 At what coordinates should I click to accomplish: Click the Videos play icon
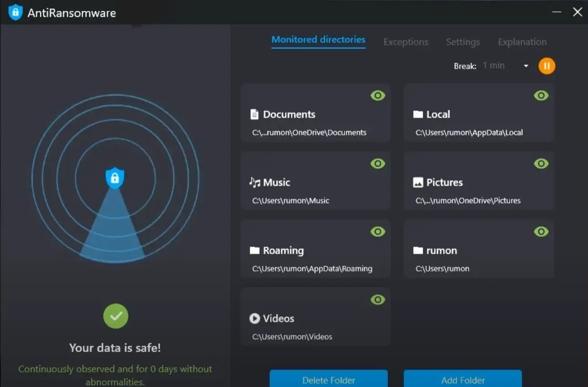point(255,319)
